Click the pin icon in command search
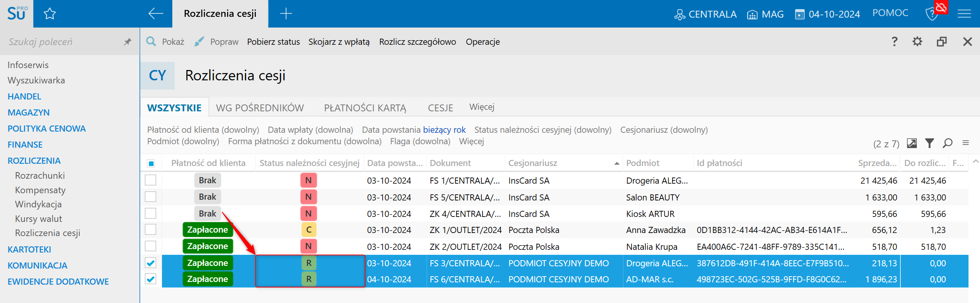Viewport: 980px width, 303px height. pyautogui.click(x=128, y=42)
